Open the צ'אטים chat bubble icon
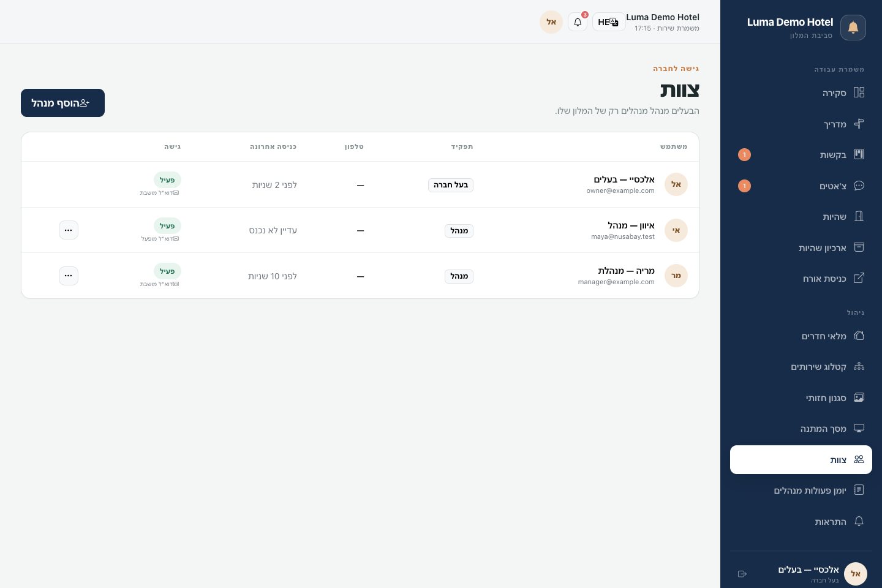The height and width of the screenshot is (588, 882). point(859,186)
